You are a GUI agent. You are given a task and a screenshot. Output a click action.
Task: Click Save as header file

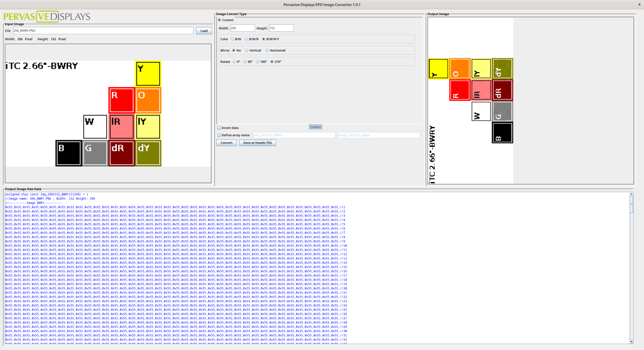click(257, 143)
